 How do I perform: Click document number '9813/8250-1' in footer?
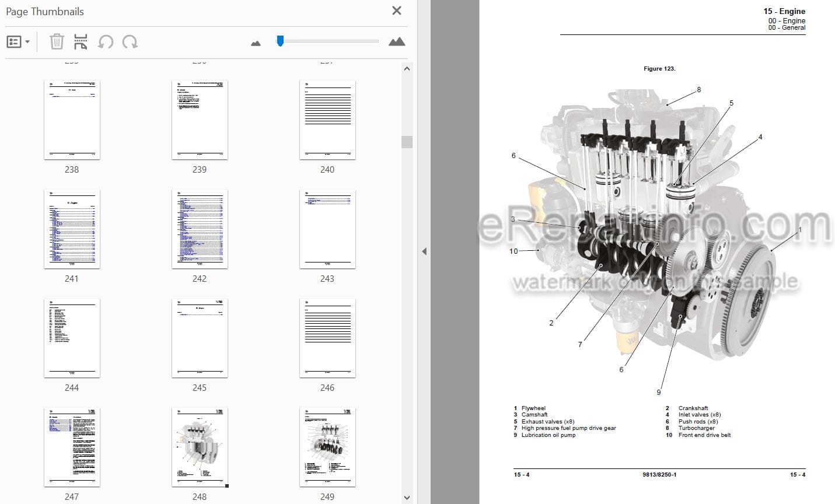[659, 475]
